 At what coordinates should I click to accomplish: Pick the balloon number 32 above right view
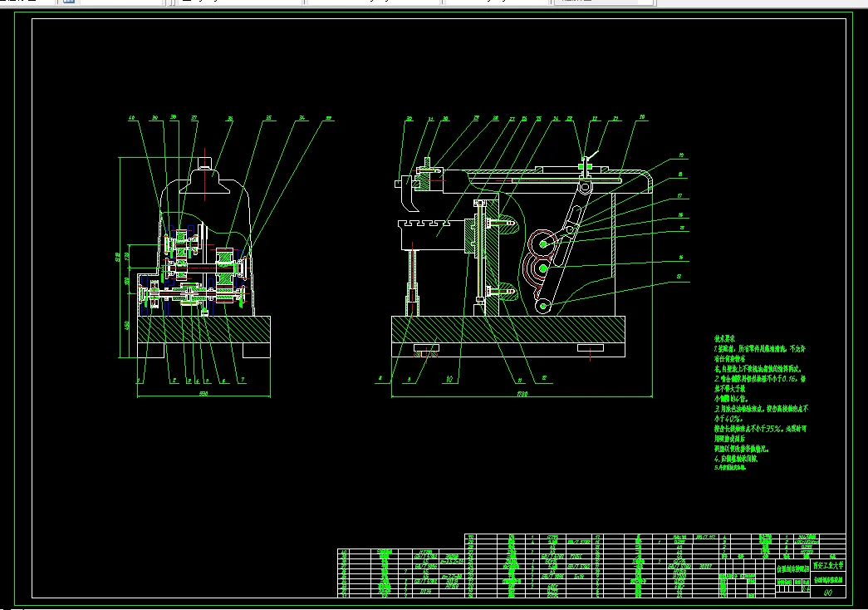pyautogui.click(x=409, y=119)
